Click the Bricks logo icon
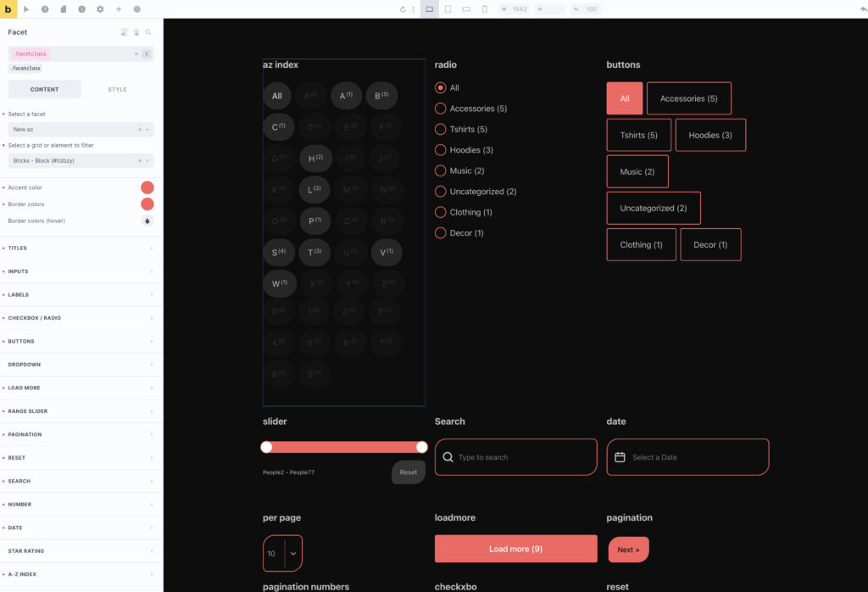This screenshot has width=868, height=592. 8,9
